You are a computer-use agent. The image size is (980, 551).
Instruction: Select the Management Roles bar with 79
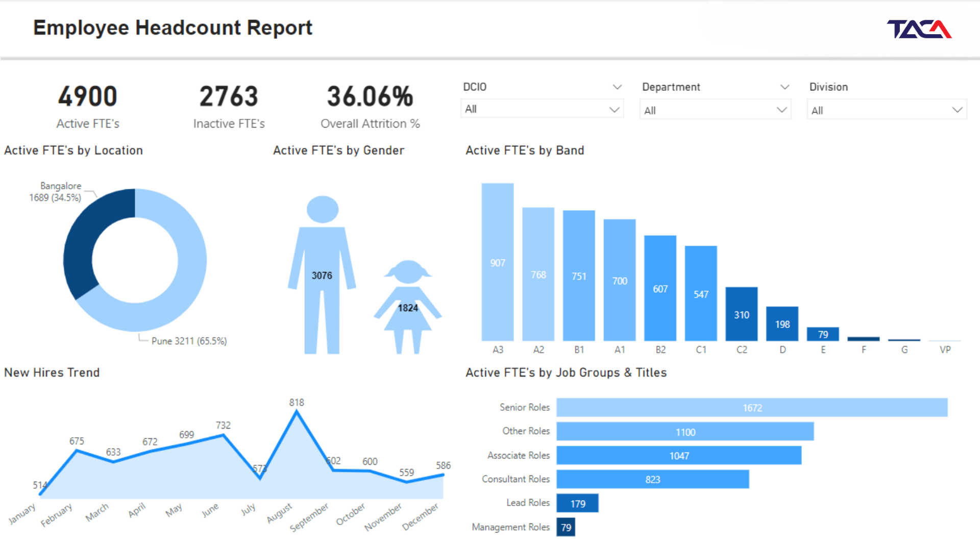(x=566, y=527)
